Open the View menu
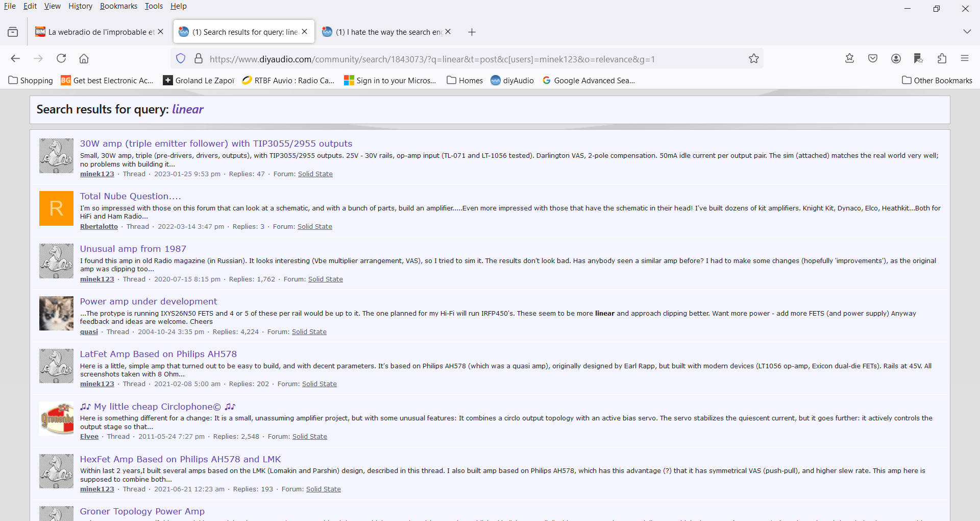Screen dimensions: 980x521 tap(52, 6)
